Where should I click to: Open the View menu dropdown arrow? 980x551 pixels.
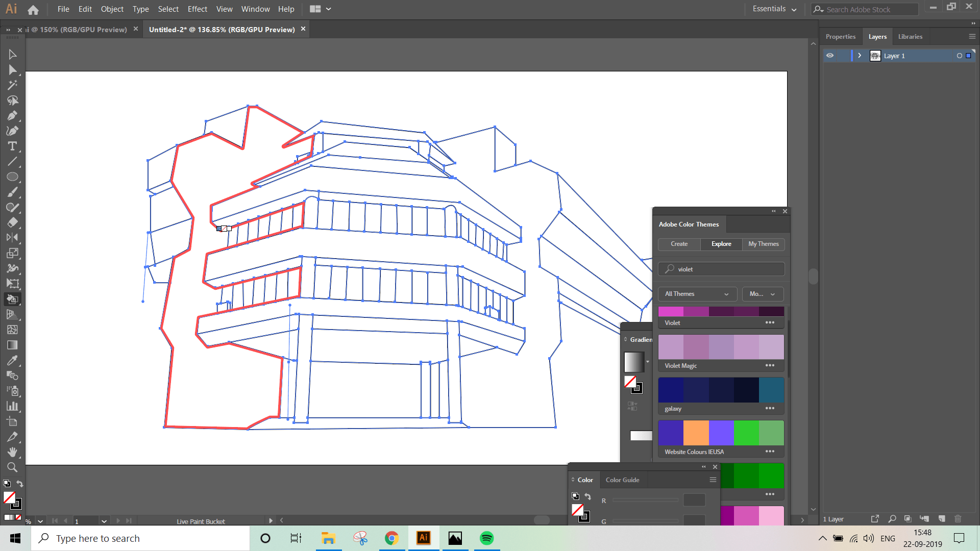(x=224, y=9)
